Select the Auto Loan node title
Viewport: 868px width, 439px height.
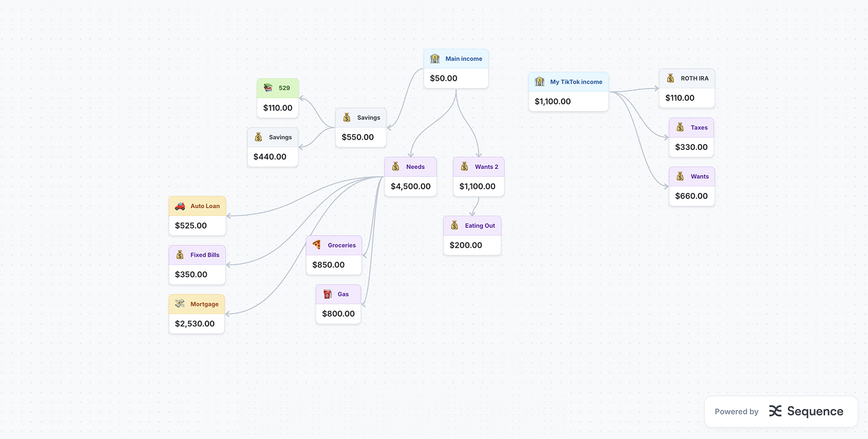(x=205, y=206)
